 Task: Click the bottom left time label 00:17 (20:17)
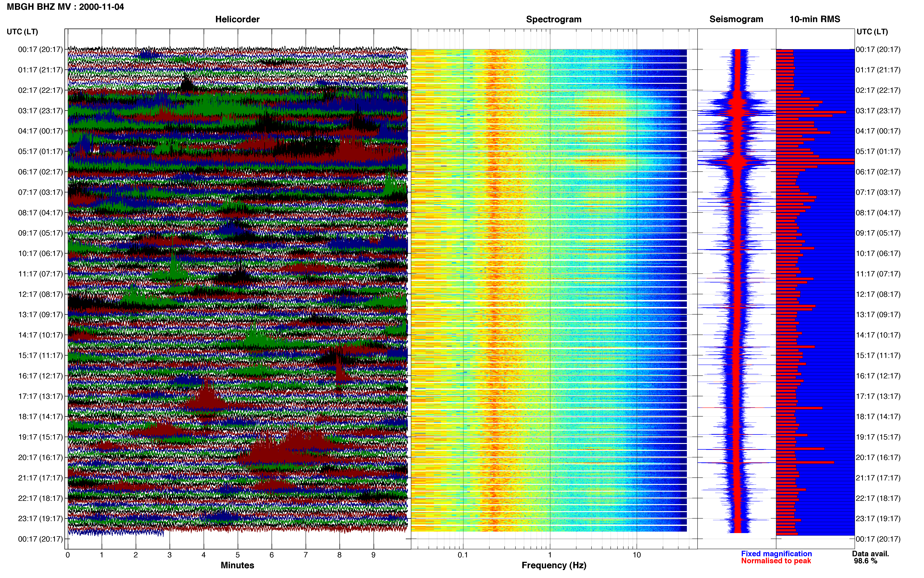click(x=41, y=539)
